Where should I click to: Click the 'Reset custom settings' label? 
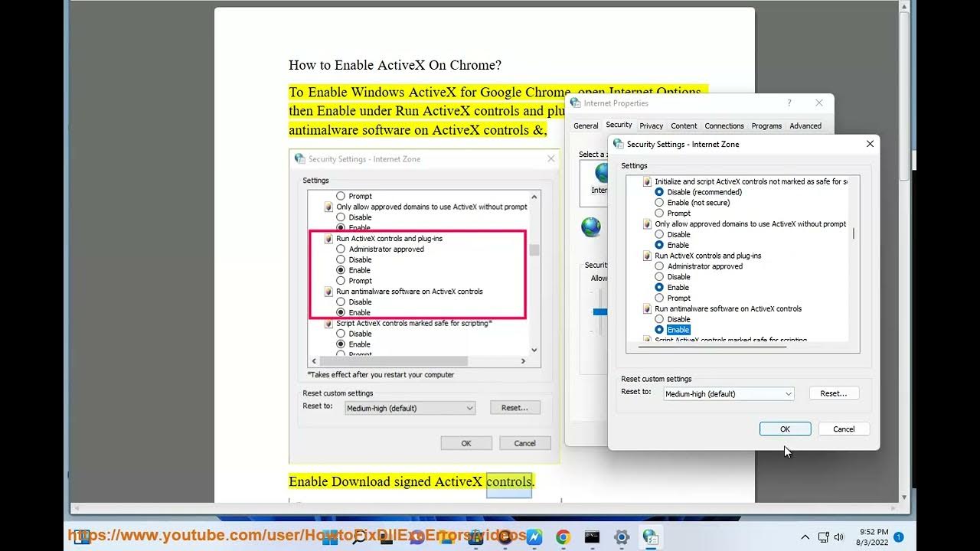click(x=656, y=379)
